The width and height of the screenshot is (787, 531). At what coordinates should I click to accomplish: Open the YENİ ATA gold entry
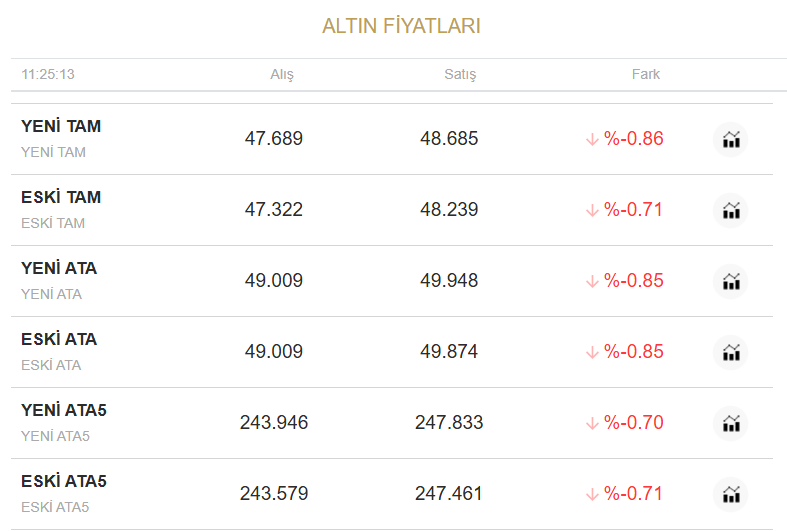click(59, 269)
